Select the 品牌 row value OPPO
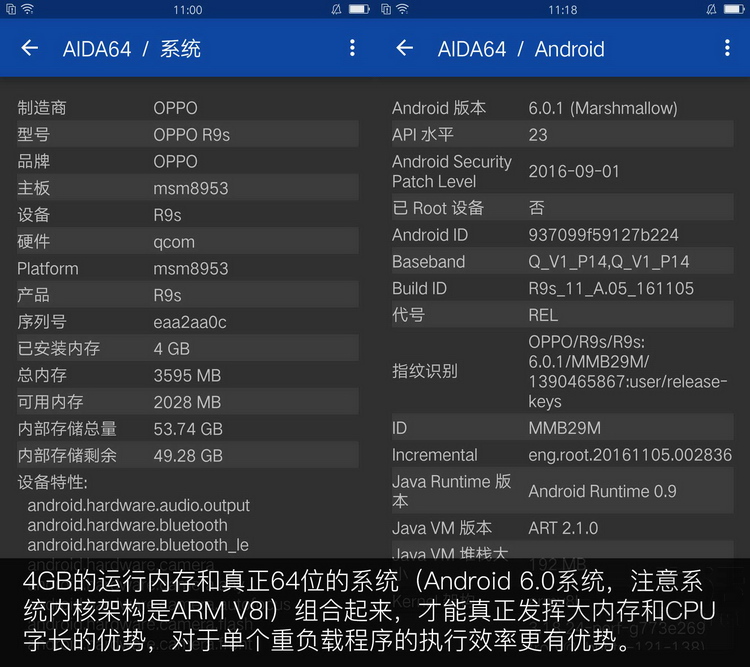750x667 pixels. [x=175, y=162]
